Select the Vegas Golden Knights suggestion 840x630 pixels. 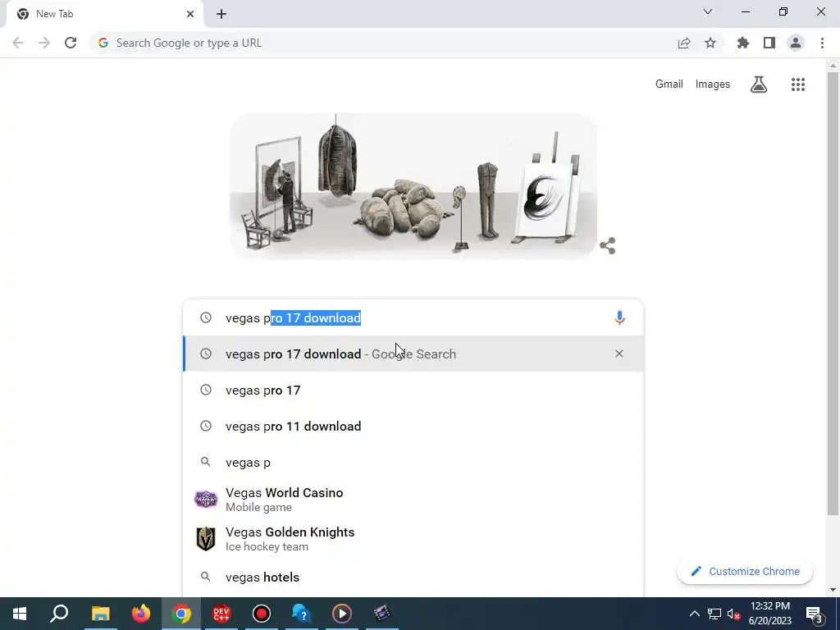[x=413, y=539]
